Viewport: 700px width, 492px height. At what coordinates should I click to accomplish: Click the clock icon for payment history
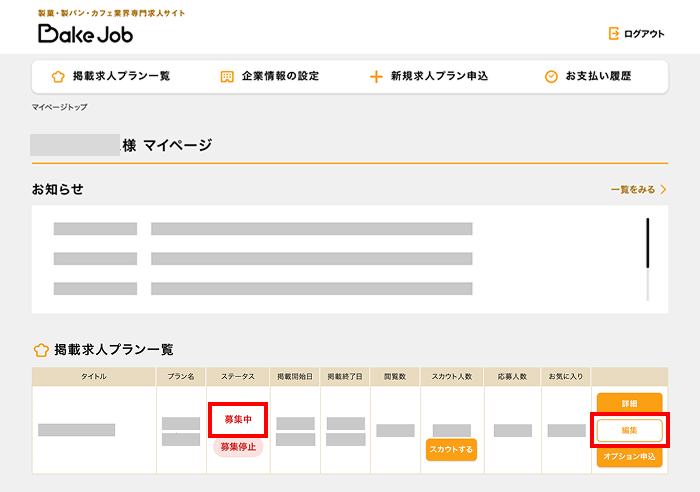tap(550, 76)
